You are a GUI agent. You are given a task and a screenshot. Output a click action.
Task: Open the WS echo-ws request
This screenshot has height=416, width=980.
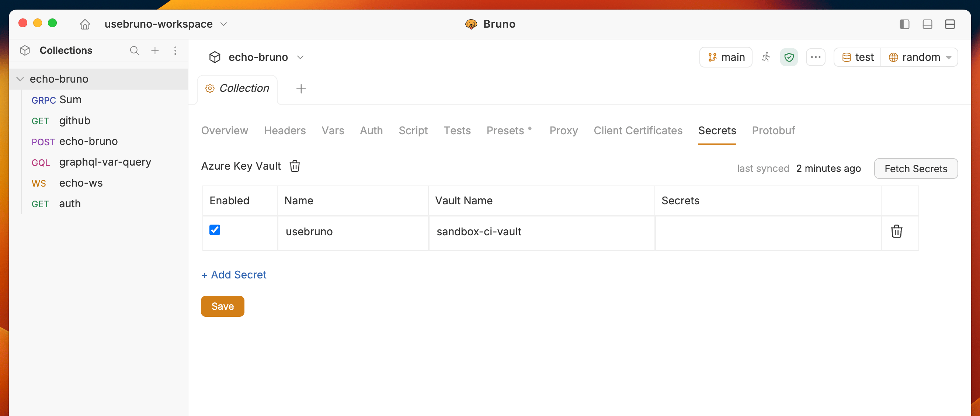click(x=98, y=183)
